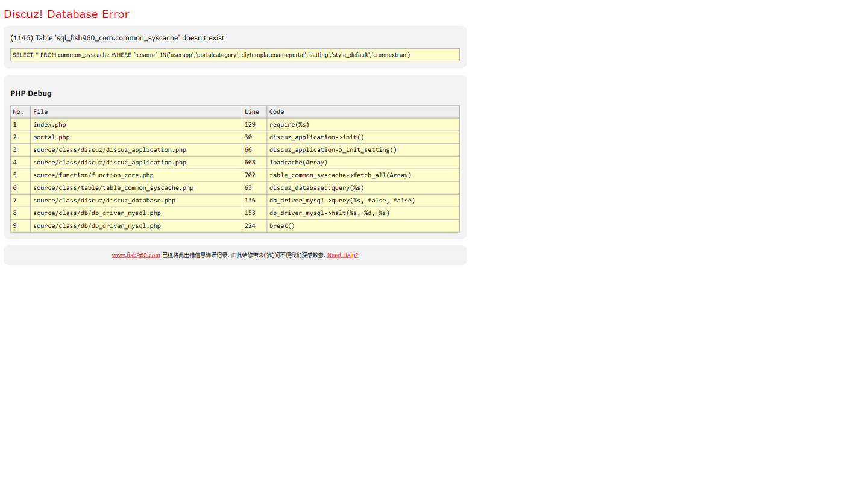Click the require(%s) code cell
868x488 pixels.
(363, 125)
